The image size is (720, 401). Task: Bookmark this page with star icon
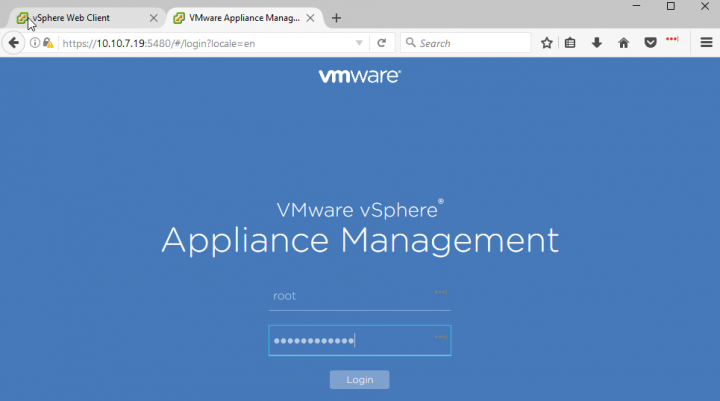(x=547, y=43)
